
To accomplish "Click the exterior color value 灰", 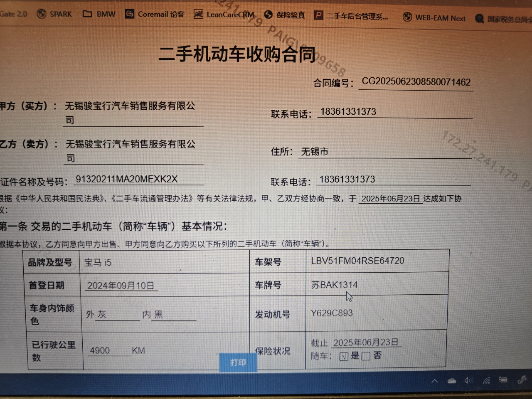I will click(102, 315).
